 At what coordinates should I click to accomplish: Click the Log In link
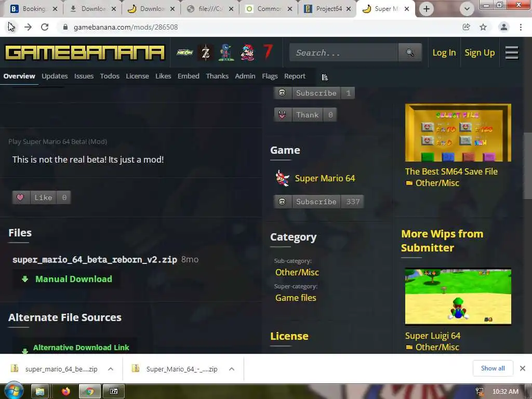coord(444,52)
